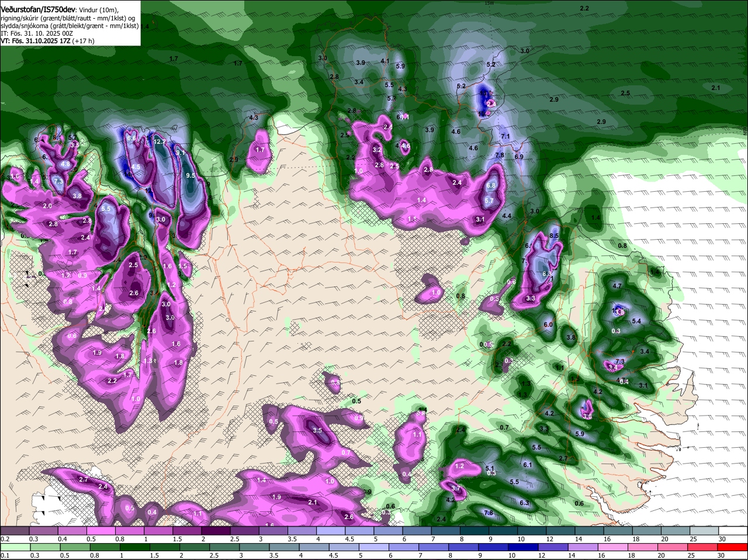Select bright red rain swatch starting at 30
Image resolution: width=748 pixels, height=560 pixels.
click(733, 547)
